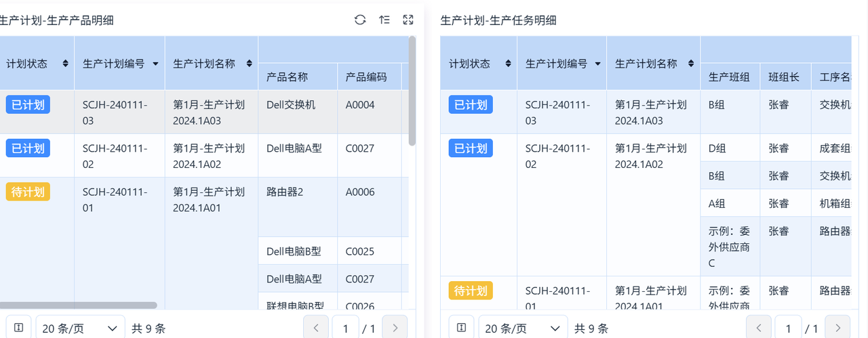
Task: Go to previous page in 生产产品明细
Action: (x=316, y=328)
